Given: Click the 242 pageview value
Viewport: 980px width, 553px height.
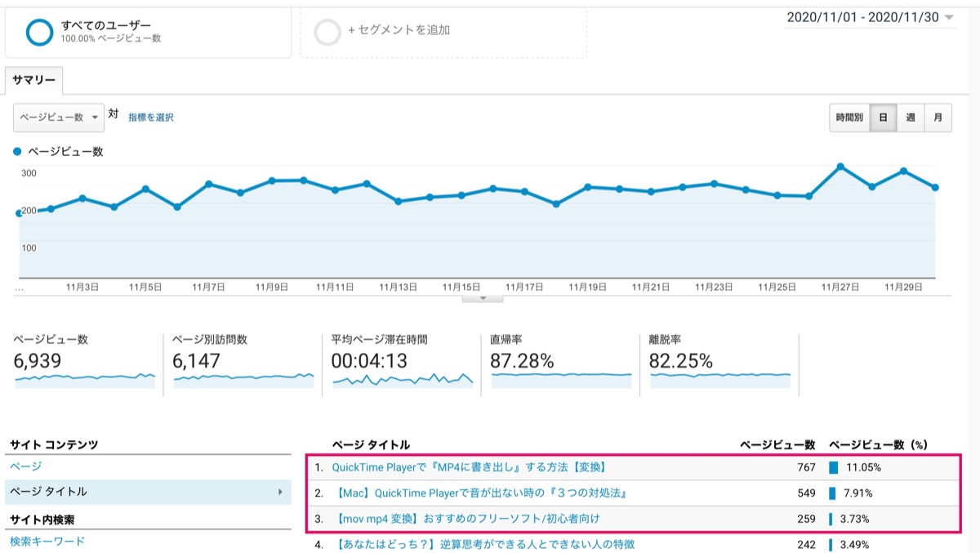Looking at the screenshot, I should coord(806,544).
